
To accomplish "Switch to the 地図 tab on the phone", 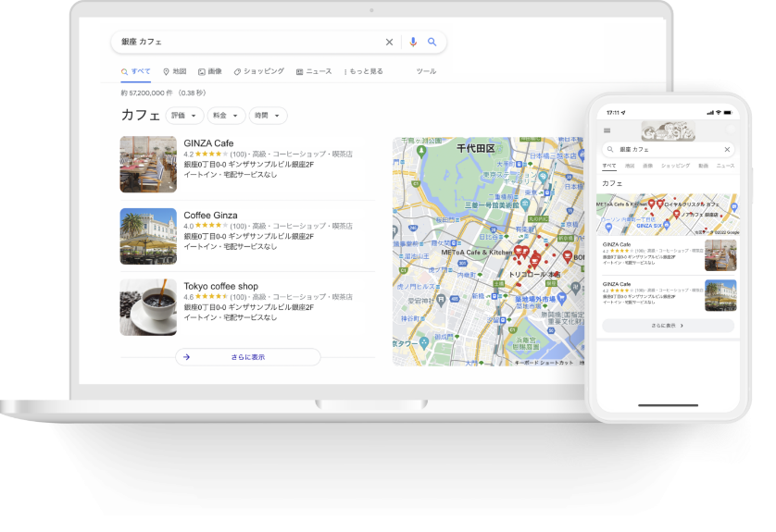I will [630, 167].
